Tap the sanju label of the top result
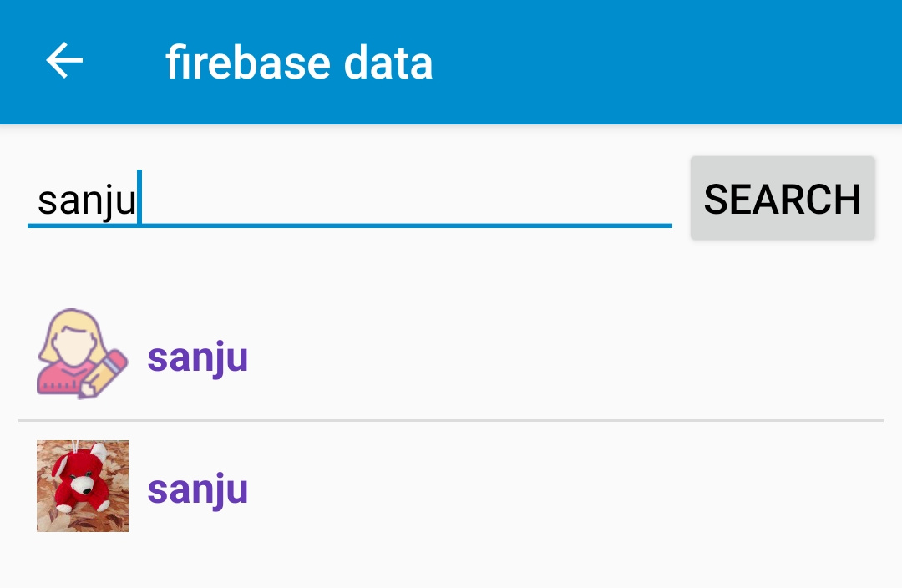 [x=197, y=356]
